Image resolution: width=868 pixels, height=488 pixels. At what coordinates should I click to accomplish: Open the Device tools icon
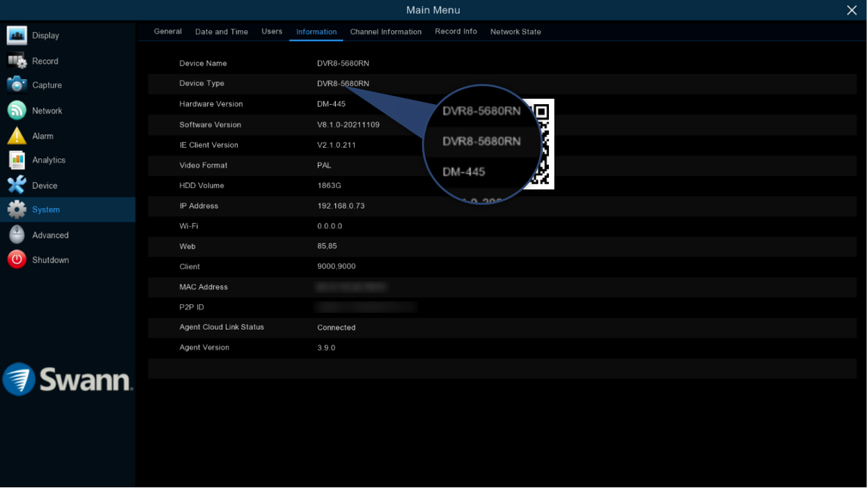tap(17, 185)
